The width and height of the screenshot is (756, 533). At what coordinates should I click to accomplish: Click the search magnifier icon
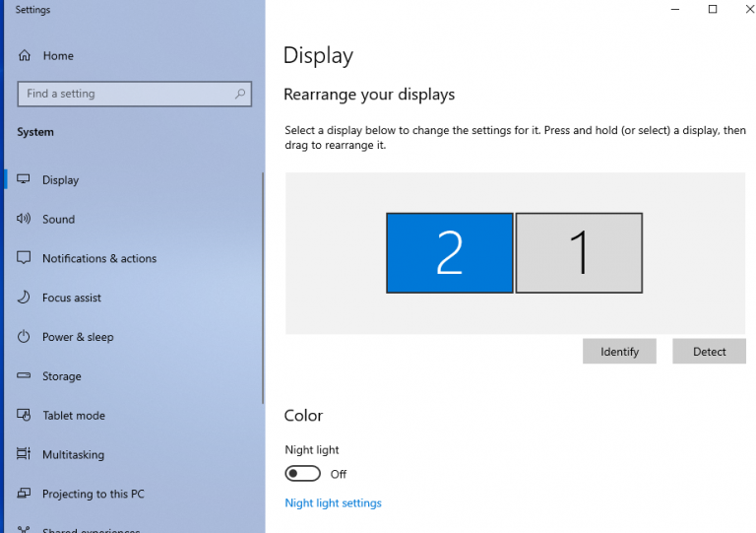pyautogui.click(x=239, y=95)
